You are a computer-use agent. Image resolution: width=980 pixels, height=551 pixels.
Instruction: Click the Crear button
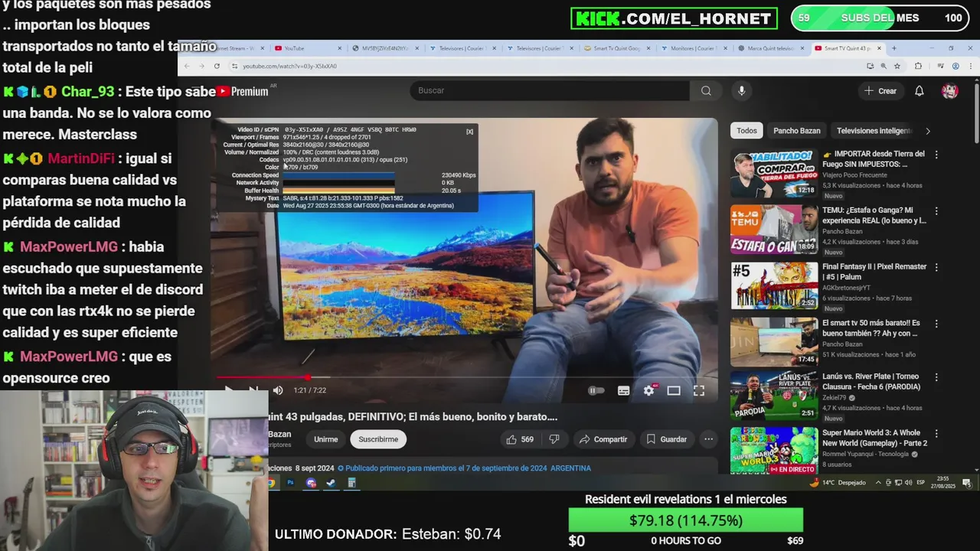[x=880, y=90]
